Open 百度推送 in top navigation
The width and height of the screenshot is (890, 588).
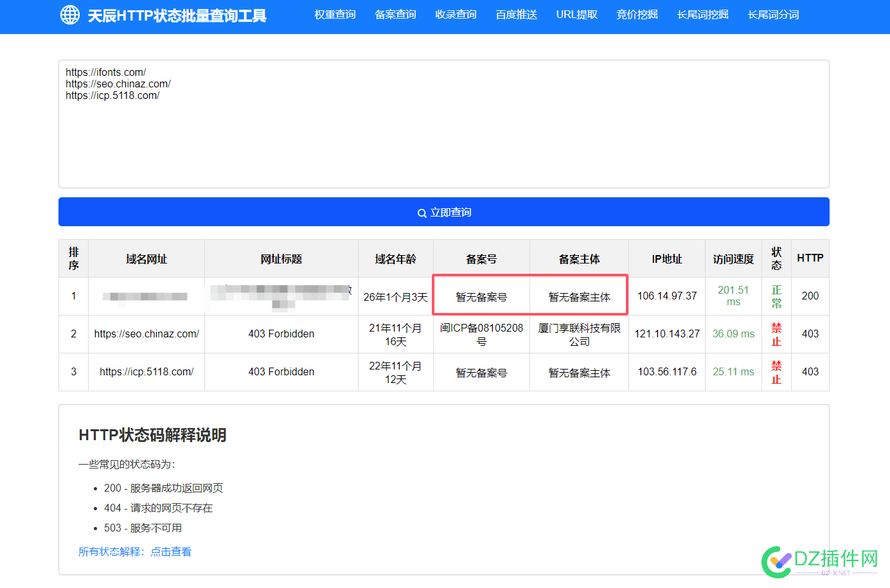pyautogui.click(x=516, y=15)
